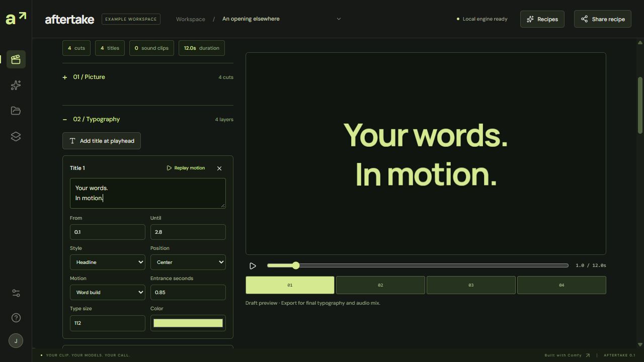Open the project name dropdown chevron

pyautogui.click(x=339, y=19)
